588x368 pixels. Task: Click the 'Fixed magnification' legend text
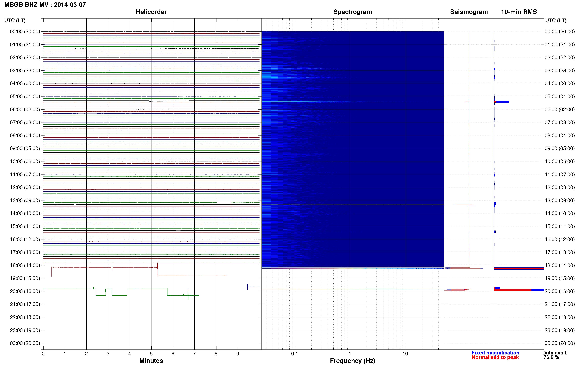coord(495,353)
